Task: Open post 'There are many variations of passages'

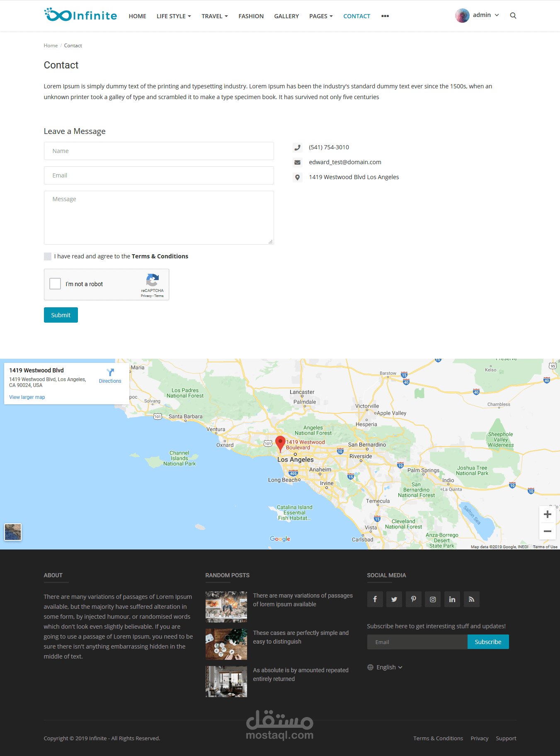Action: [x=303, y=600]
